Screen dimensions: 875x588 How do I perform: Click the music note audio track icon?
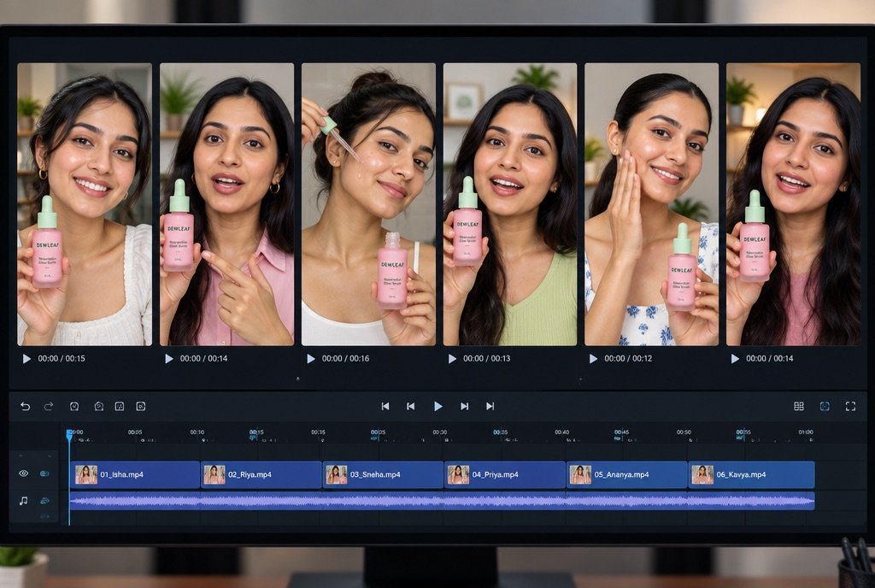click(23, 501)
